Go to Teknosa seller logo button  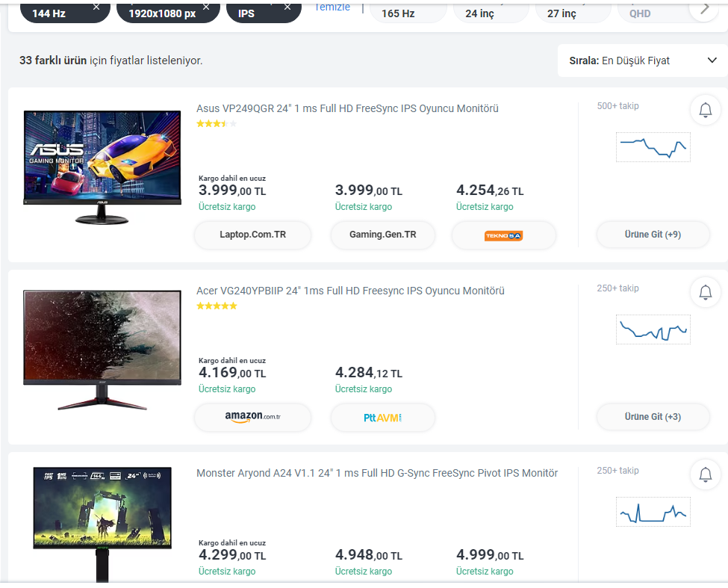pyautogui.click(x=504, y=235)
